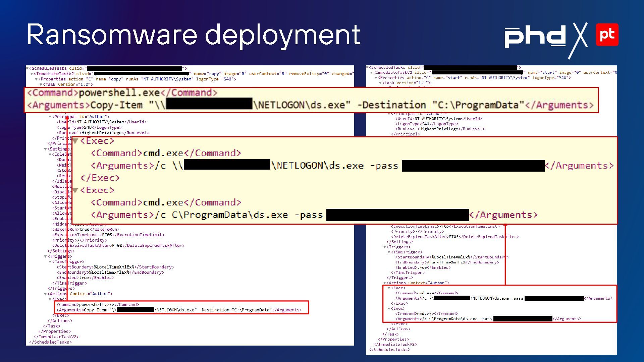
Task: Collapse left panel Actions Context Author node
Action: click(x=45, y=294)
